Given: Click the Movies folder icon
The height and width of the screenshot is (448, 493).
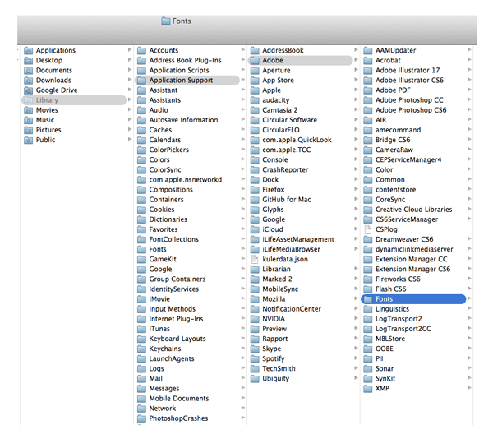Looking at the screenshot, I should point(29,110).
